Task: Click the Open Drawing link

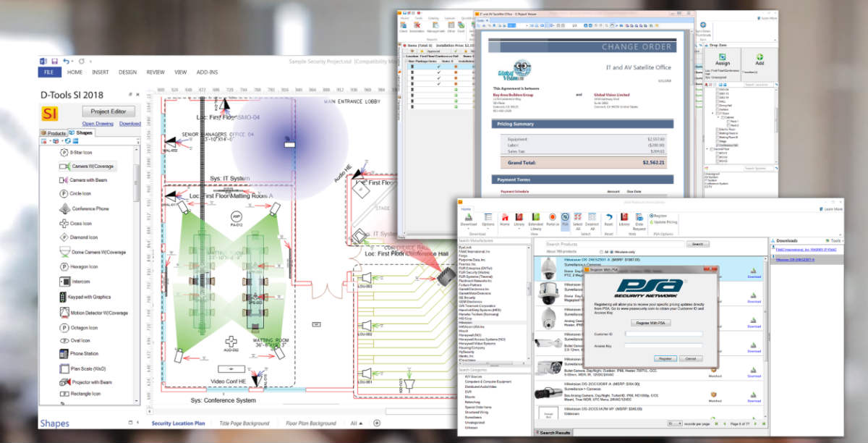Action: (x=98, y=124)
